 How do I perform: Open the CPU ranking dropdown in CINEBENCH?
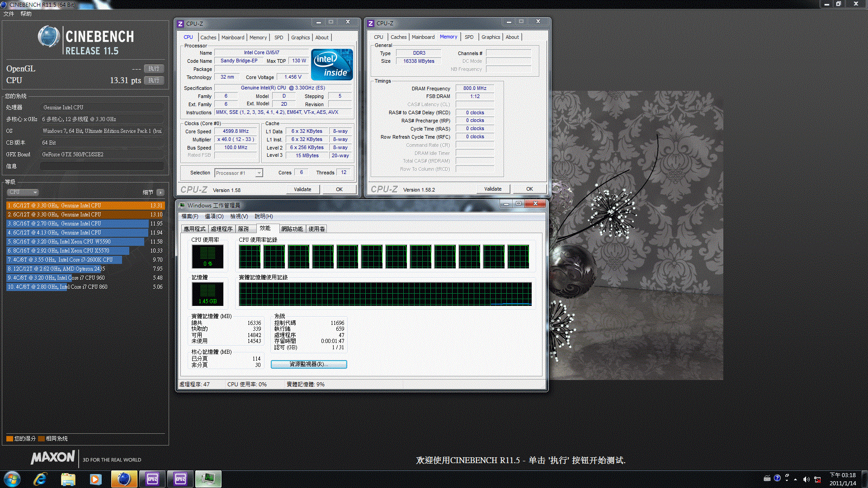tap(23, 192)
